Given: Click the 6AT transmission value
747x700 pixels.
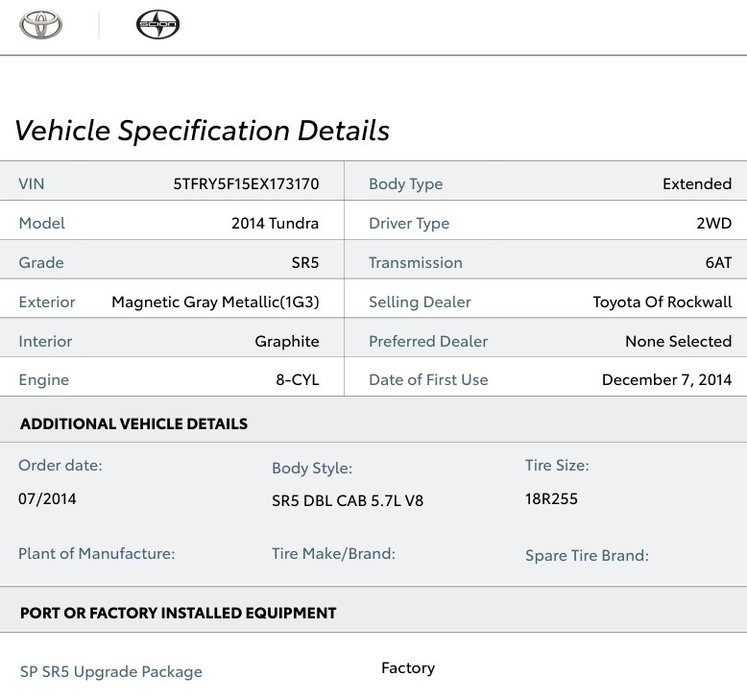Looking at the screenshot, I should [718, 262].
